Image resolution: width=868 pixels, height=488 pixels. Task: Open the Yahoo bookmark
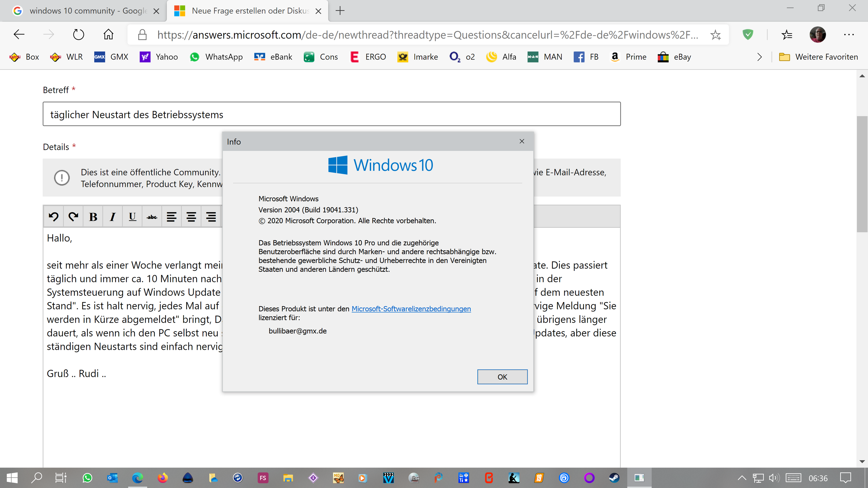point(159,57)
